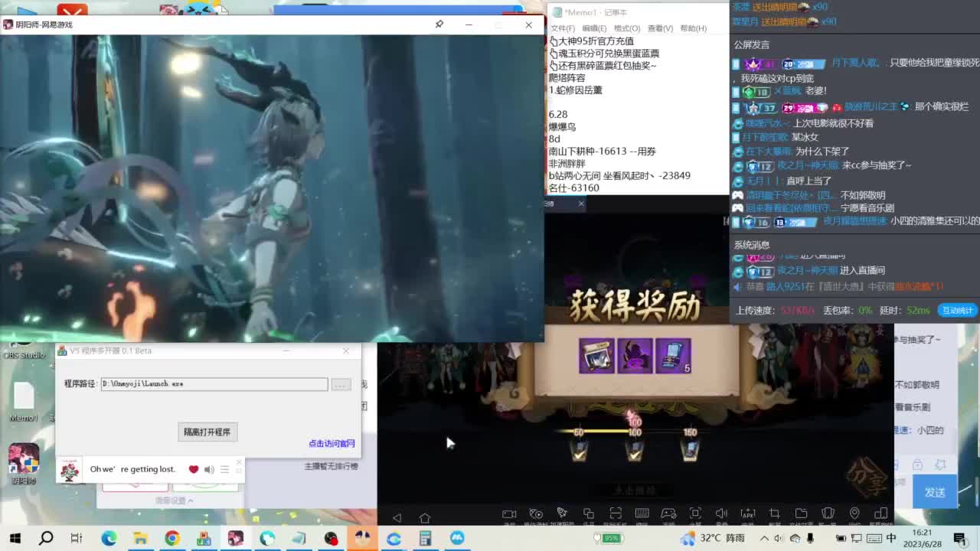
Task: Open the calculator from the taskbar
Action: [x=425, y=538]
